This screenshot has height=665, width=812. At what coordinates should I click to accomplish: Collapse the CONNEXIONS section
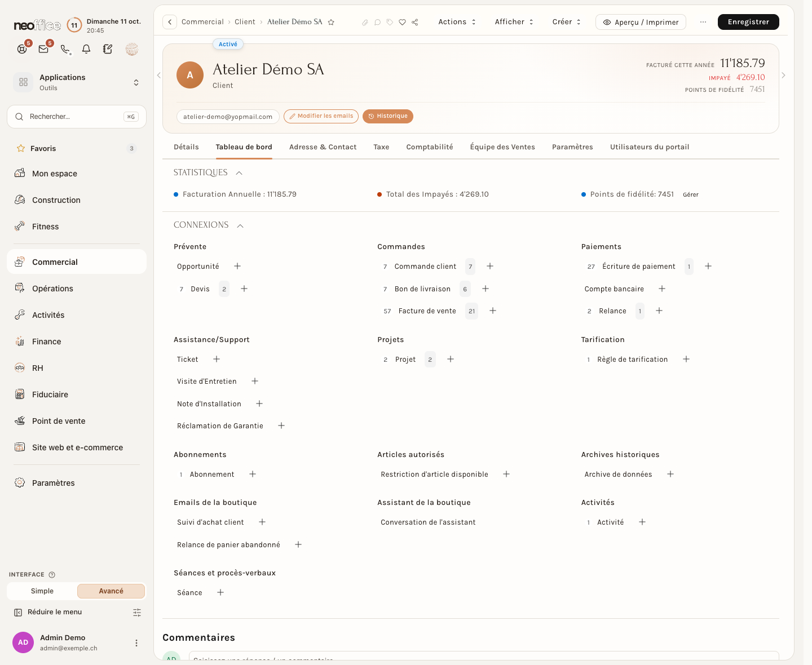pos(240,225)
